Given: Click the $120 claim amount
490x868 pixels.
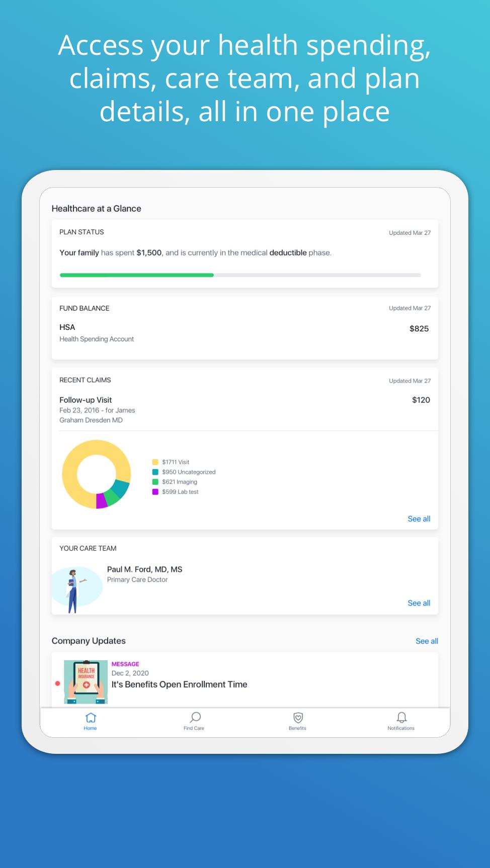Looking at the screenshot, I should 421,400.
